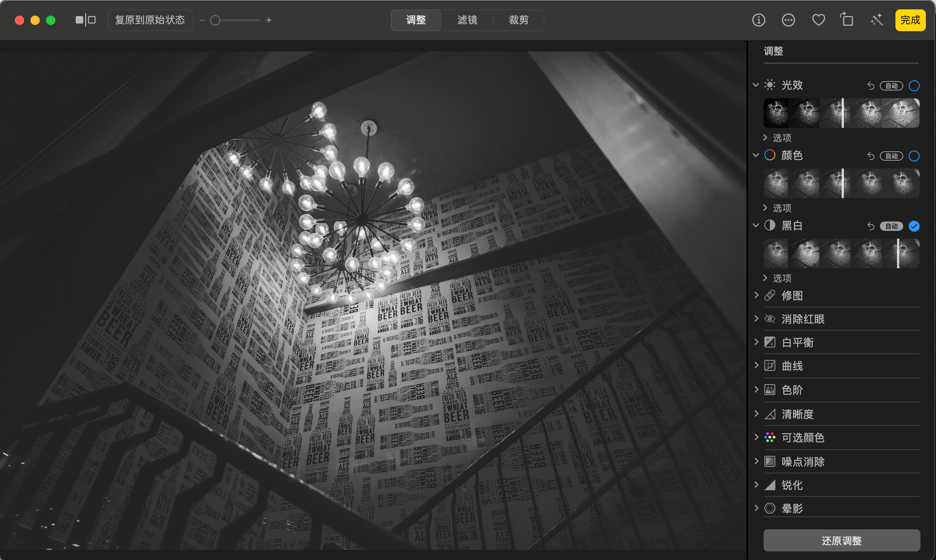The height and width of the screenshot is (560, 936).
Task: Click the 颜色 color ring icon
Action: pyautogui.click(x=769, y=155)
